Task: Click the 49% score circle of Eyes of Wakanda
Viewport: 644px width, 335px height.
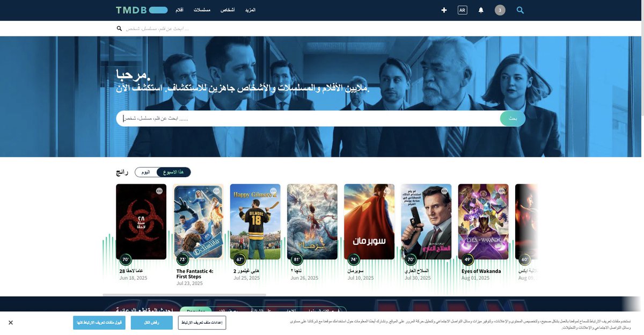Action: coord(468,259)
